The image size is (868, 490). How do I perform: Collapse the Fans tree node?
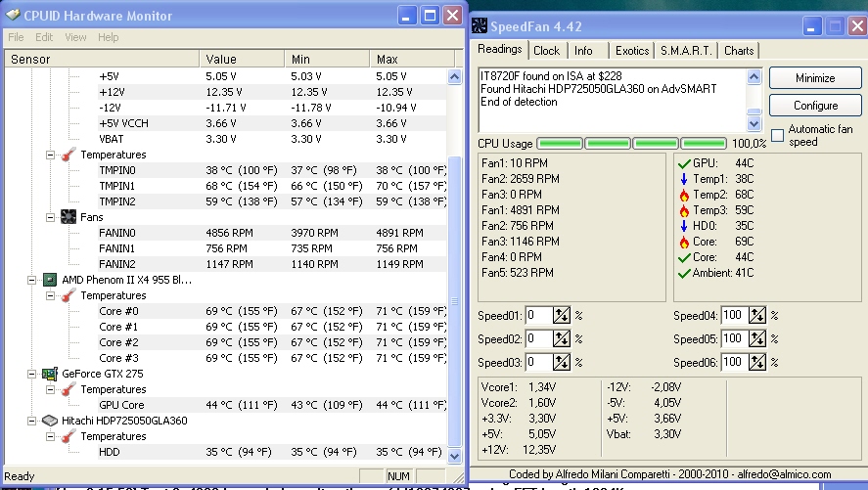pos(50,217)
